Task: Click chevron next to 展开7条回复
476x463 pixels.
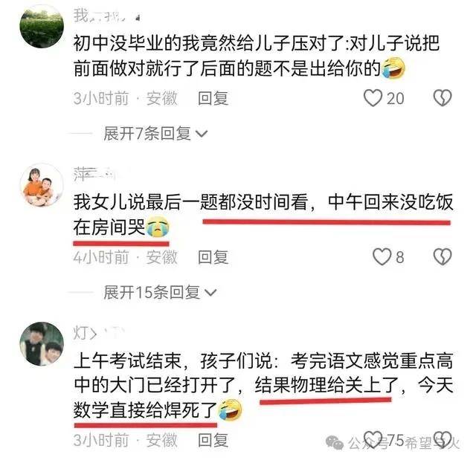Action: [202, 134]
